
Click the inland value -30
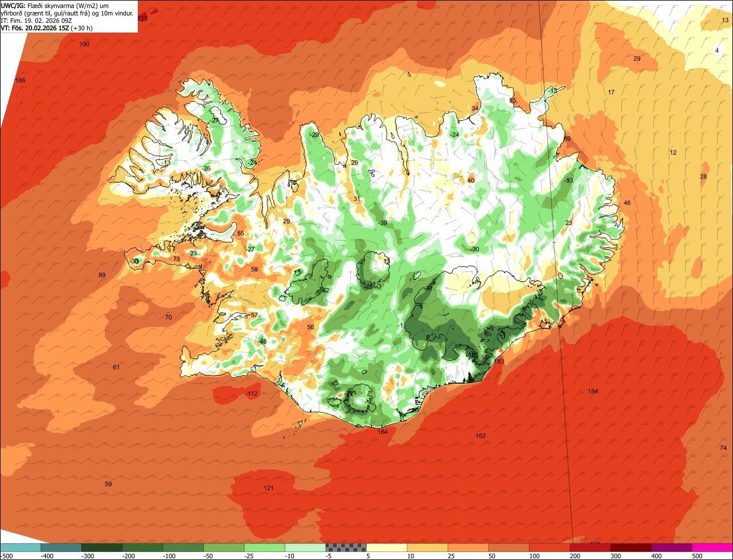[x=474, y=249]
